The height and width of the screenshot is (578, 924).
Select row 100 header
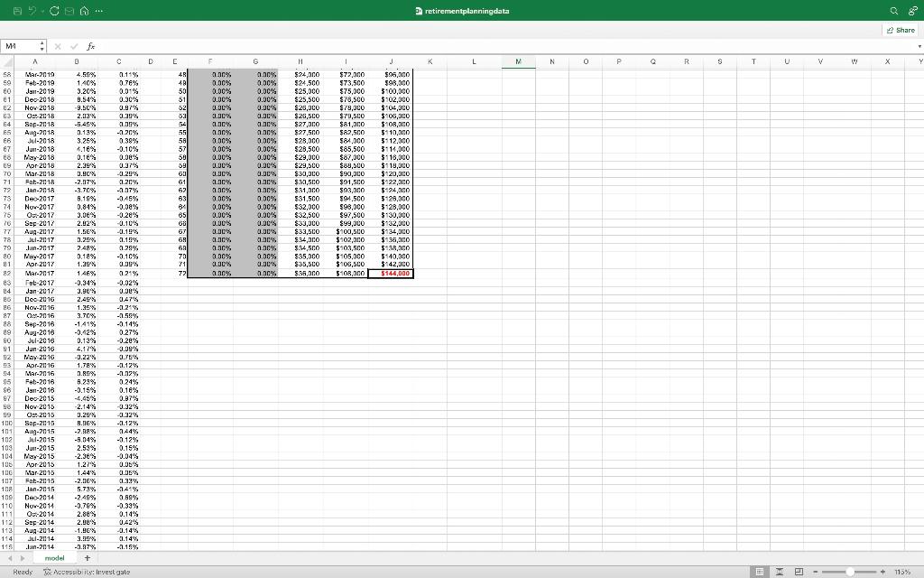click(7, 423)
